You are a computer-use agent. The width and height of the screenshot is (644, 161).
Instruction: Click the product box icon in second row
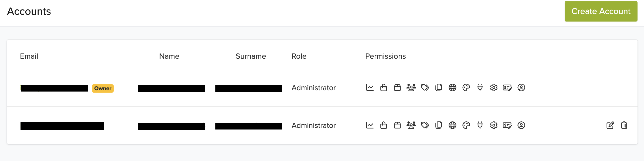(x=397, y=125)
